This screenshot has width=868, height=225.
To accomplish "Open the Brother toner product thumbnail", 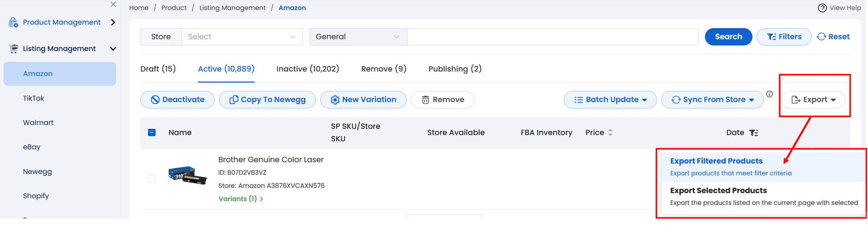I will [188, 176].
